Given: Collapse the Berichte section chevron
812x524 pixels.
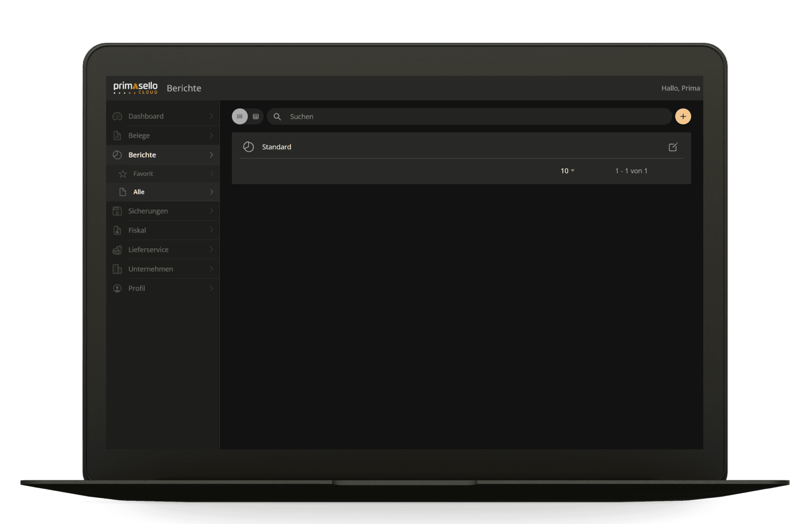Looking at the screenshot, I should [x=211, y=155].
